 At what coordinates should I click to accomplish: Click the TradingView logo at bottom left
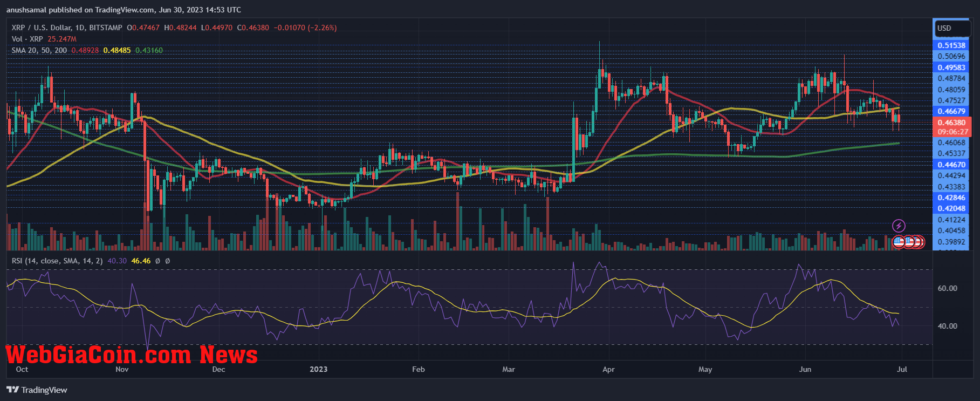point(37,390)
